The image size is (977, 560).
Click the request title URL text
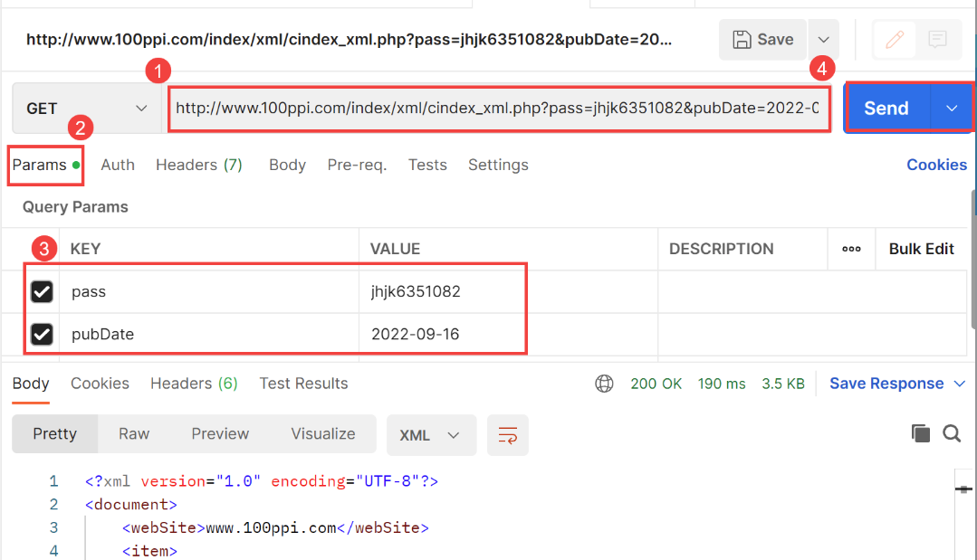(349, 40)
